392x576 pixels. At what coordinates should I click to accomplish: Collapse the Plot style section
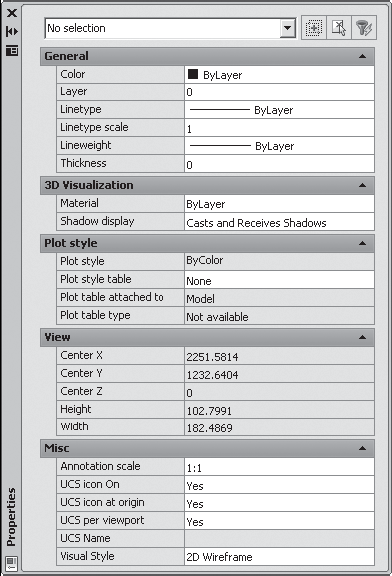[362, 243]
